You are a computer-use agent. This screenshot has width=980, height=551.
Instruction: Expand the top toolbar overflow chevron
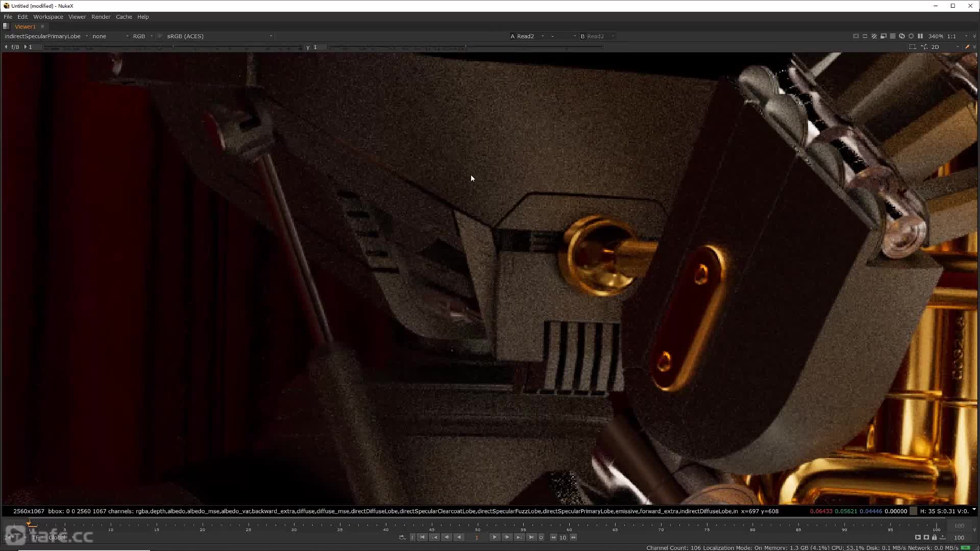tap(974, 36)
